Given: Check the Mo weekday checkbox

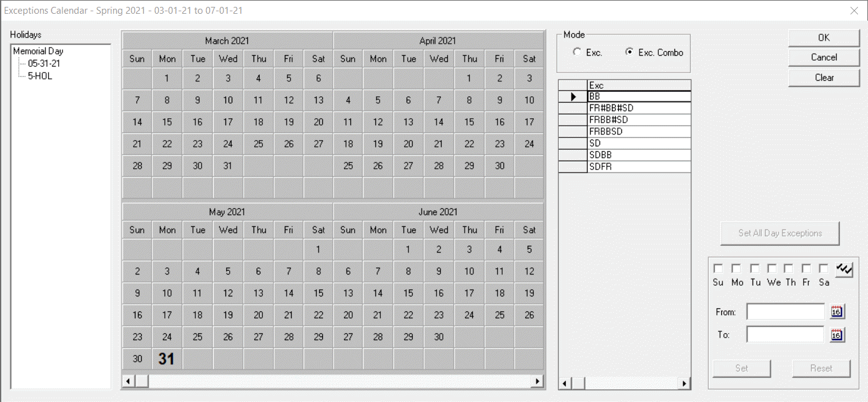Looking at the screenshot, I should [736, 268].
